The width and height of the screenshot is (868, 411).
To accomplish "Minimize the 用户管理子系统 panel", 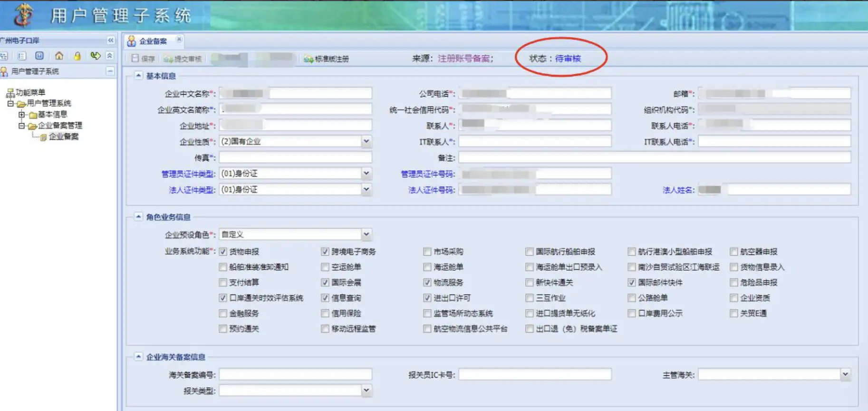I will pos(110,71).
